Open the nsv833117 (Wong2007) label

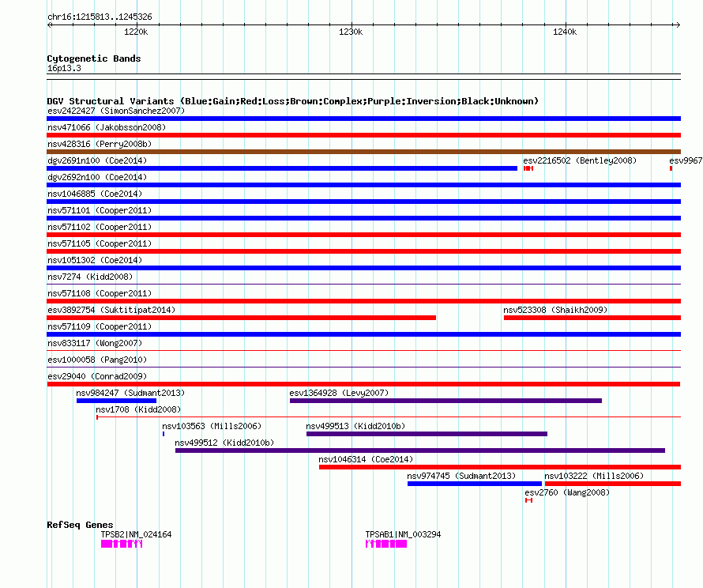click(95, 343)
